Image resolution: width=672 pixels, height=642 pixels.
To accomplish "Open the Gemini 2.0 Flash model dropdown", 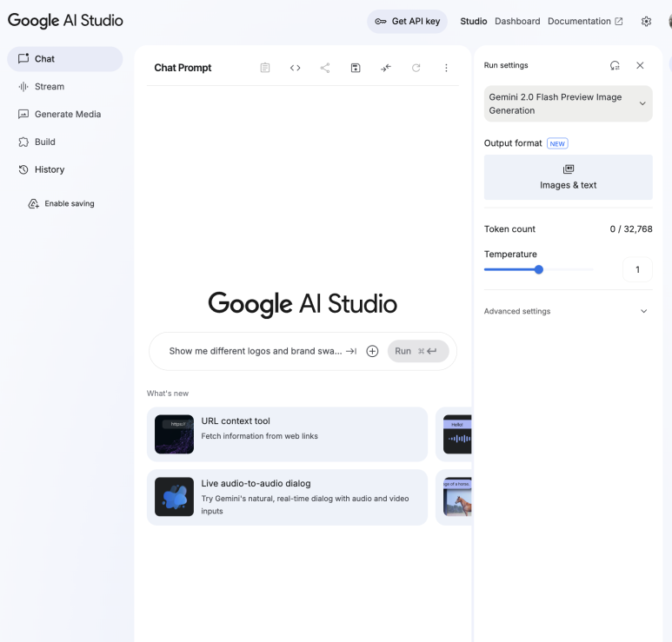I will (x=568, y=103).
